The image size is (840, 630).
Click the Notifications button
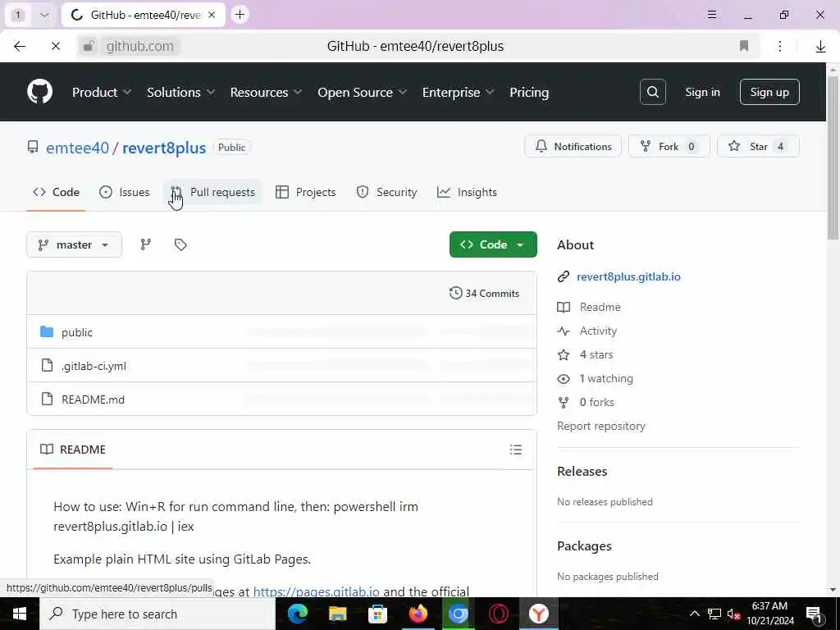click(x=573, y=146)
